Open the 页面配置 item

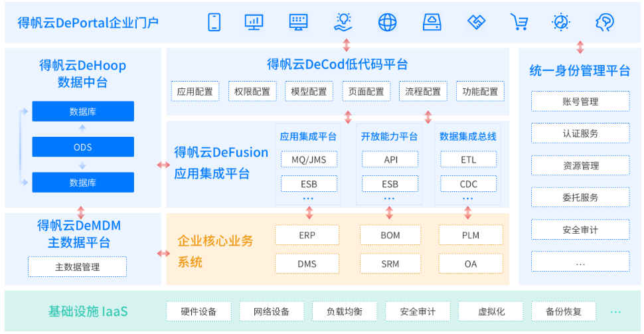point(366,91)
